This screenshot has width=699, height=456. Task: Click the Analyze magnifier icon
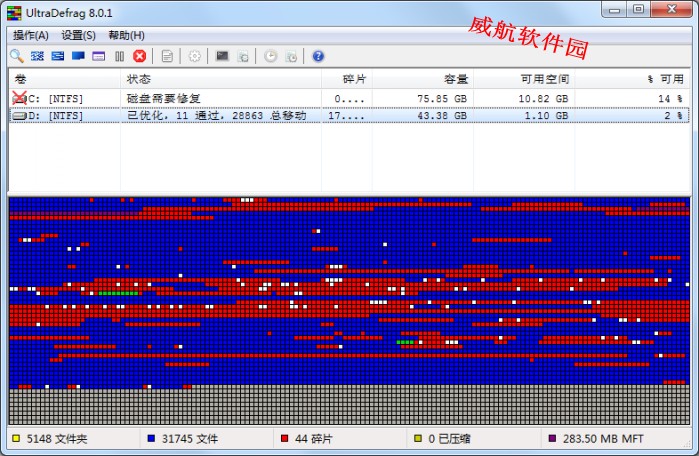coord(16,56)
